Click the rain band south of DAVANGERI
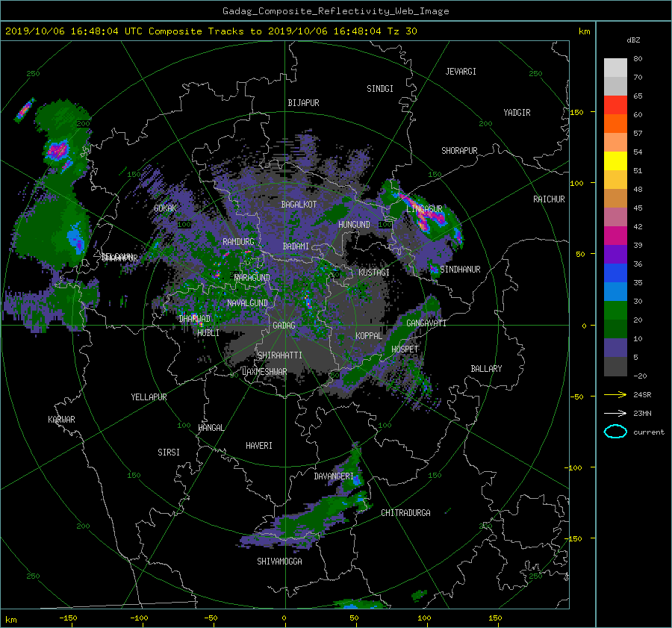Screen dimensions: 672x628 (306, 520)
